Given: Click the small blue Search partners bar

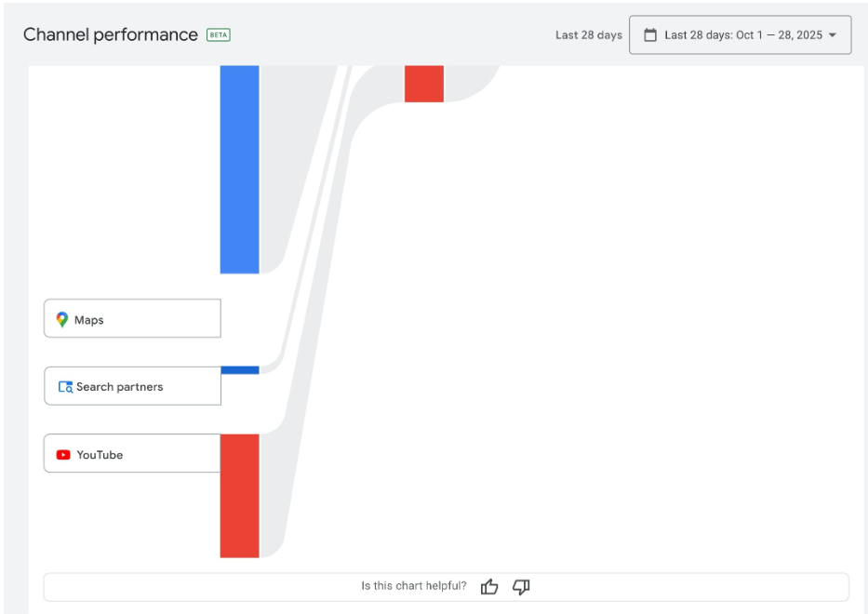Looking at the screenshot, I should pyautogui.click(x=239, y=370).
